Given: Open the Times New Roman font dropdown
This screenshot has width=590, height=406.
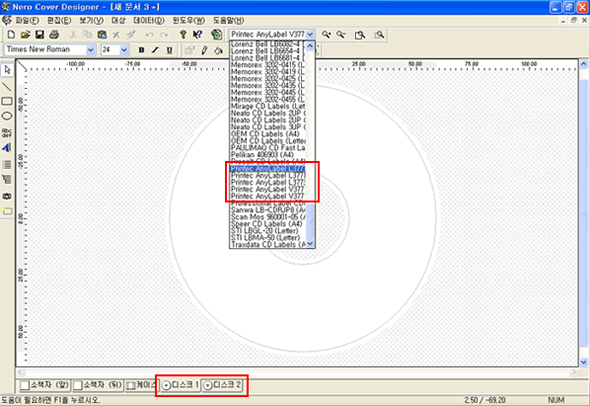Looking at the screenshot, I should click(x=91, y=50).
